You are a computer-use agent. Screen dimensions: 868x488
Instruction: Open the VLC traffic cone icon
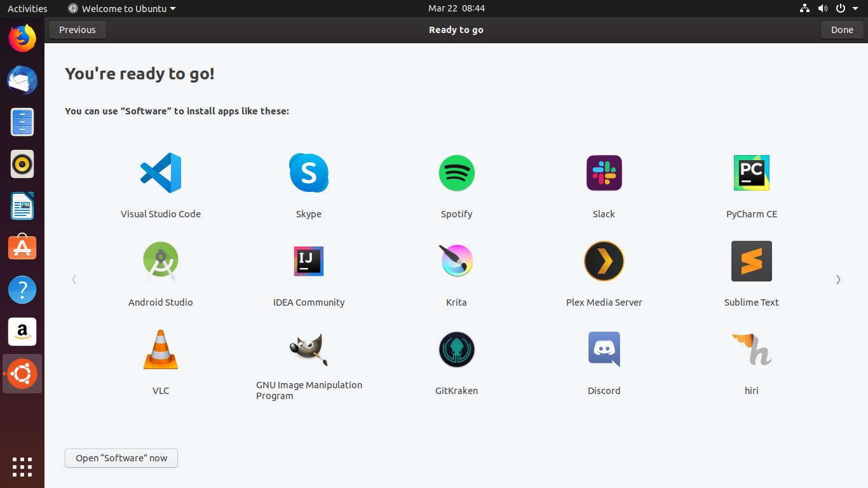coord(161,349)
